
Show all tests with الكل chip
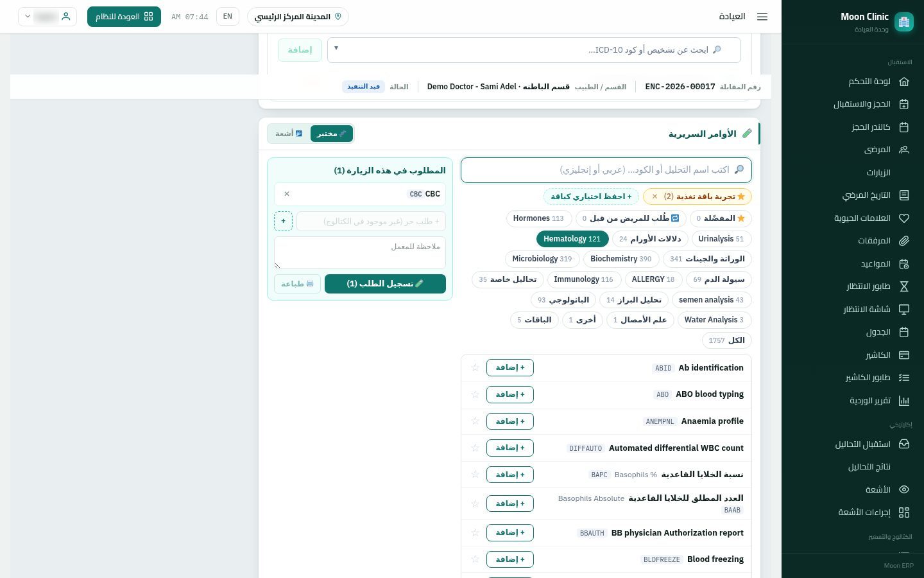pos(726,340)
